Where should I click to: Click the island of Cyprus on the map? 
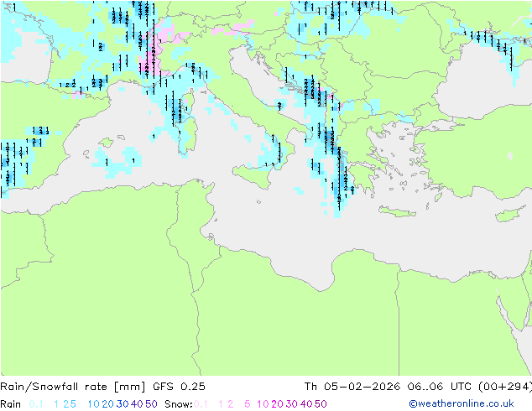511,215
